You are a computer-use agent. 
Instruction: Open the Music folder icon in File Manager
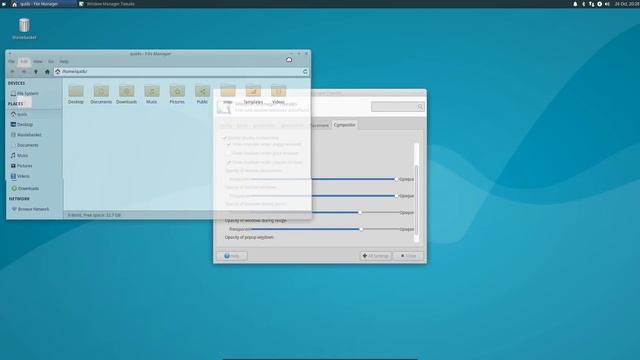(152, 94)
